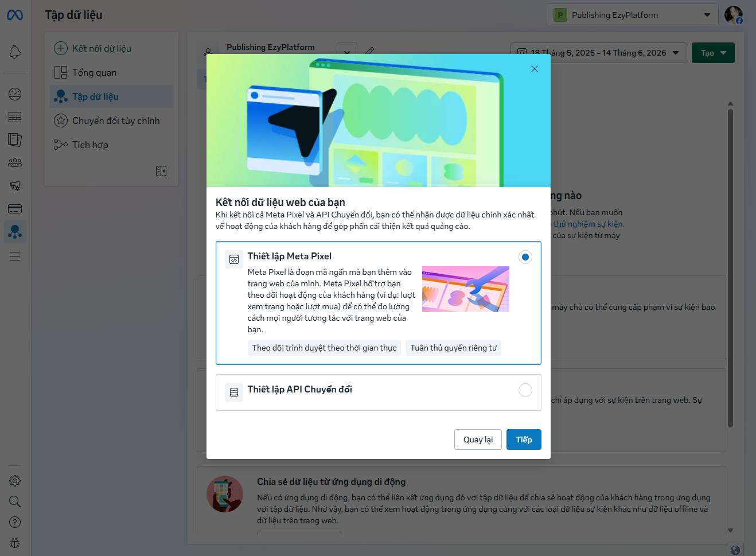Open the Publishing EzyPlatform account dropdown

(x=632, y=15)
